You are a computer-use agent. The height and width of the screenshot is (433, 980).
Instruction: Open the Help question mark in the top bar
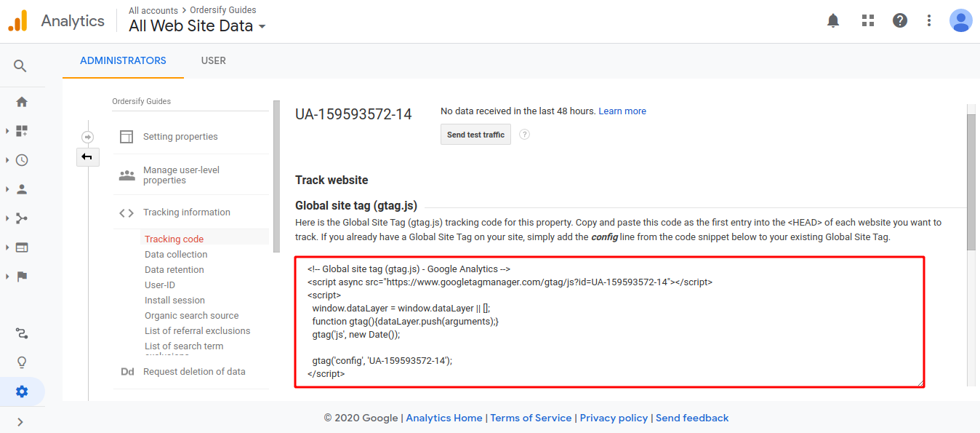(900, 20)
